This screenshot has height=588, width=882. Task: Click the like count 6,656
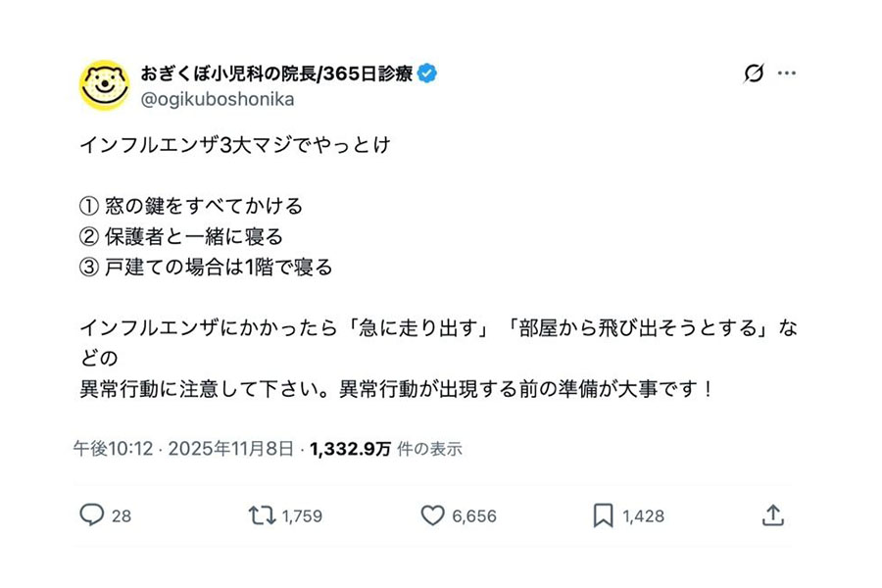[x=474, y=515]
